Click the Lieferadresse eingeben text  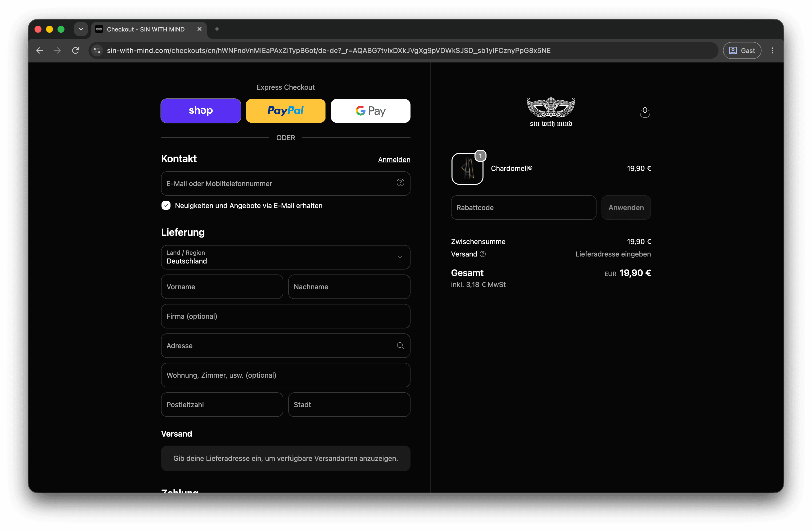click(x=613, y=254)
